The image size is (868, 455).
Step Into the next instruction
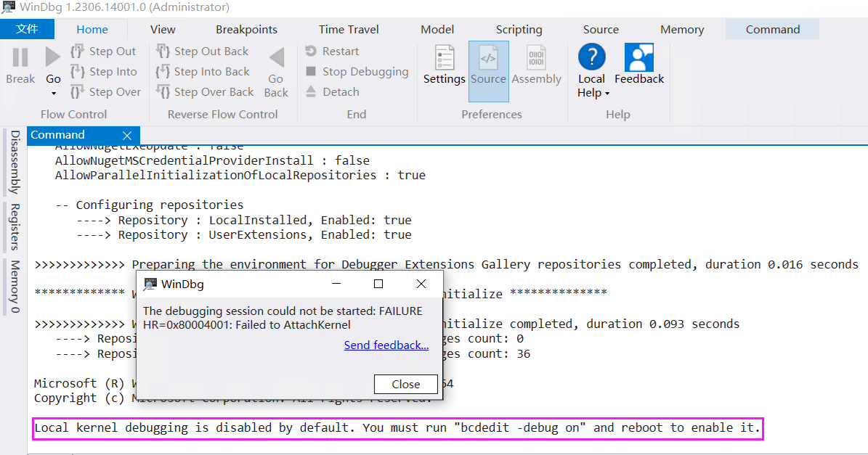click(x=104, y=72)
